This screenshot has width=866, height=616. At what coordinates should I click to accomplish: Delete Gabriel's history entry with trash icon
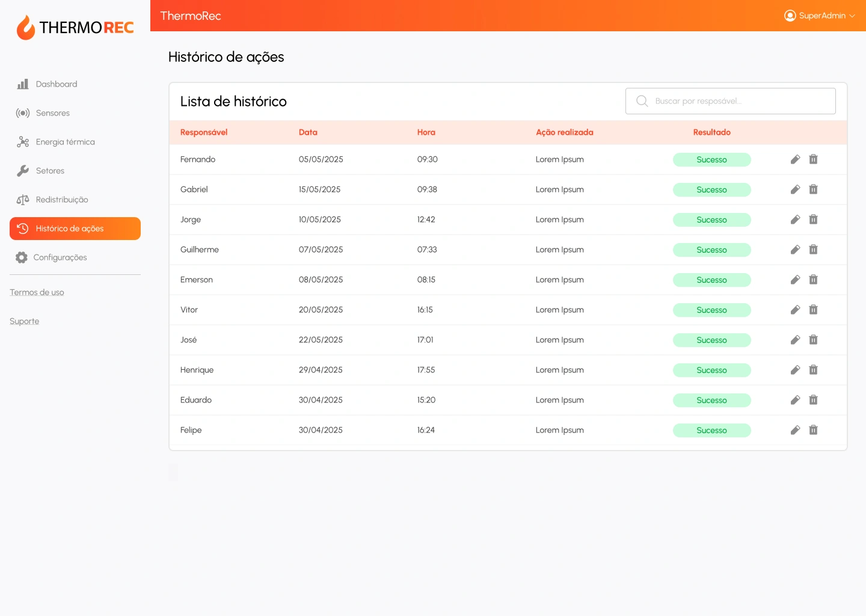coord(813,189)
